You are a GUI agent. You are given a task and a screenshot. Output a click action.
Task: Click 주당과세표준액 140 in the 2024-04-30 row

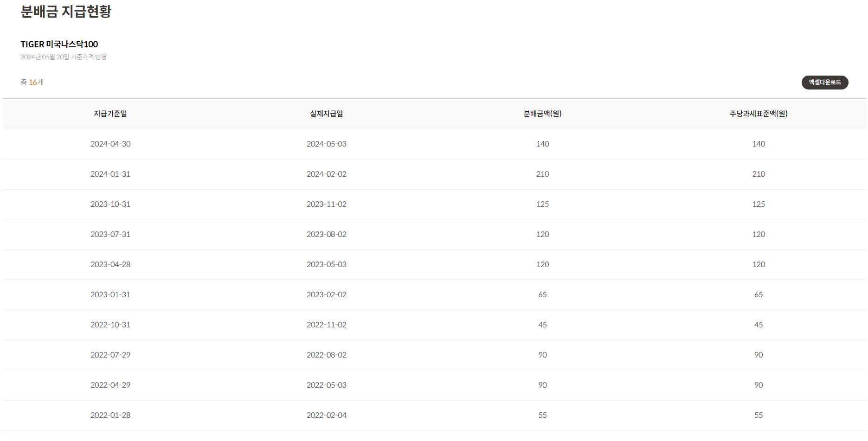(x=759, y=144)
